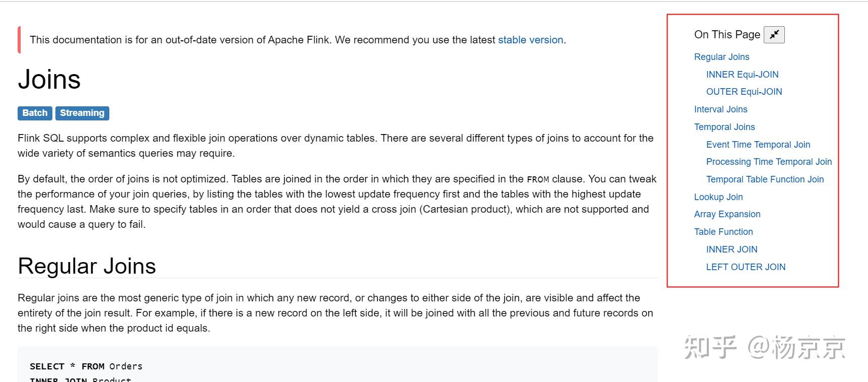Navigate to OUTER Equi-JOIN section
868x382 pixels.
[x=744, y=92]
